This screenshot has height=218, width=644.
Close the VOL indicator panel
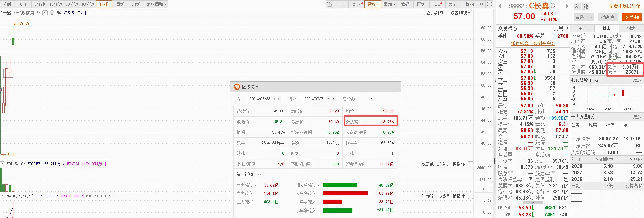coord(470,164)
